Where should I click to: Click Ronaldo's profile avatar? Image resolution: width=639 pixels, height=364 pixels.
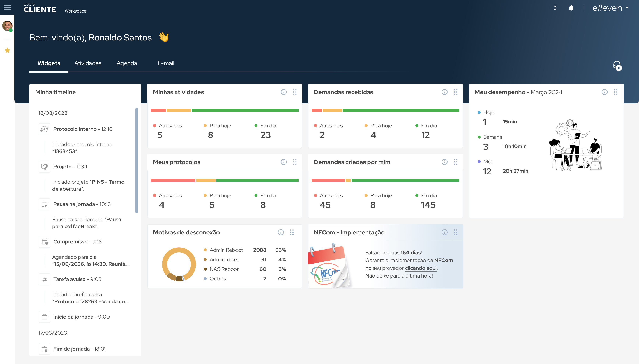(7, 26)
